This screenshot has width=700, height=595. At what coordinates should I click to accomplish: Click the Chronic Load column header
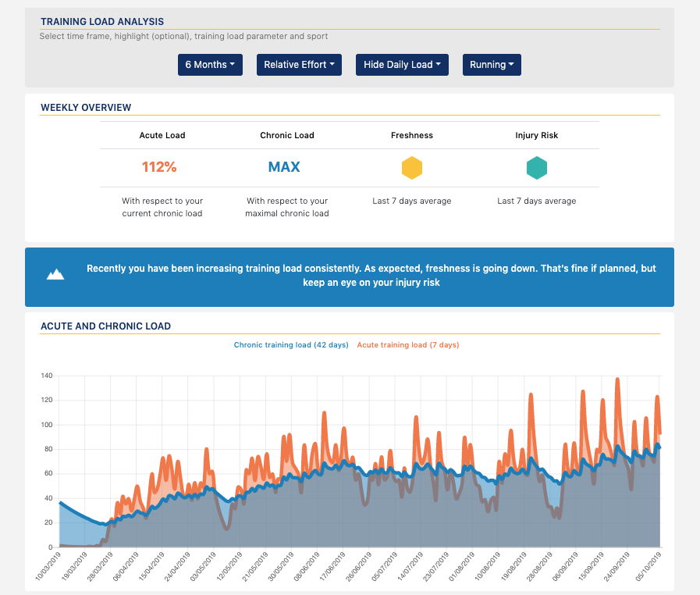coord(287,135)
